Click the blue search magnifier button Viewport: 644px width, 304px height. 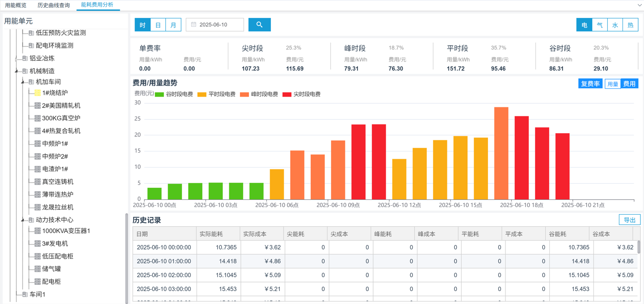259,25
